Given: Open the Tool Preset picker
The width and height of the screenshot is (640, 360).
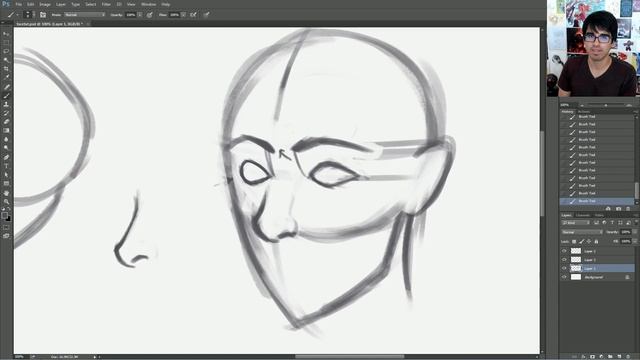Looking at the screenshot, I should (x=12, y=15).
